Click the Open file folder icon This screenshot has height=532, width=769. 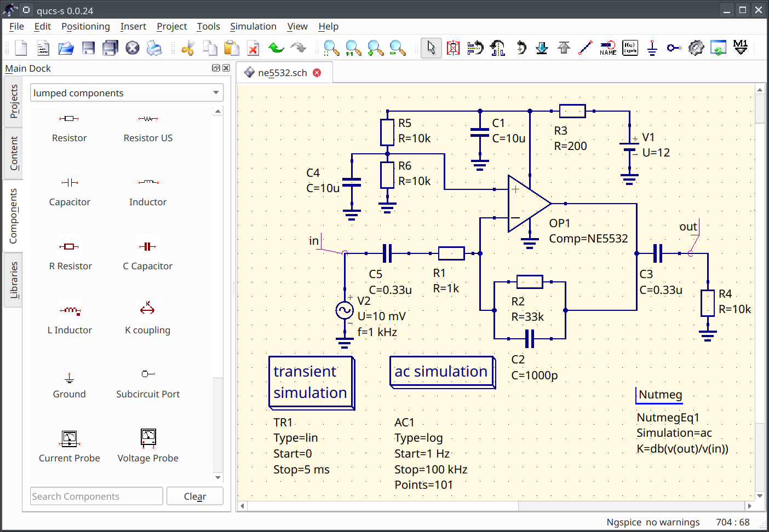pos(66,48)
